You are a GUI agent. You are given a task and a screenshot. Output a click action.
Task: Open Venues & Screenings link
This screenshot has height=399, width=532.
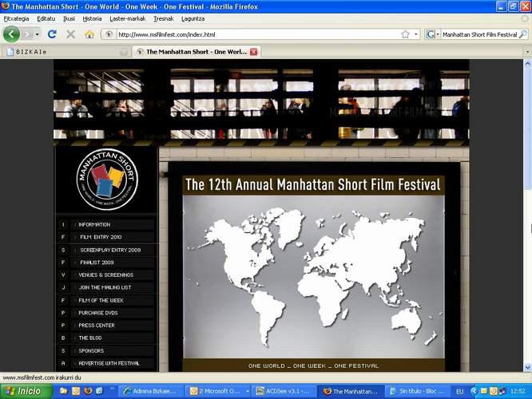(106, 275)
